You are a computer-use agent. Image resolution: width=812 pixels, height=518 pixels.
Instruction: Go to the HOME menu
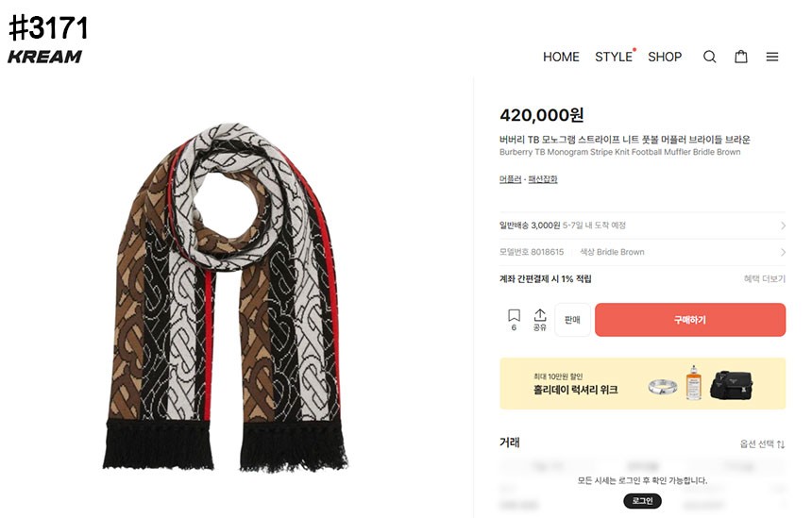coord(561,57)
